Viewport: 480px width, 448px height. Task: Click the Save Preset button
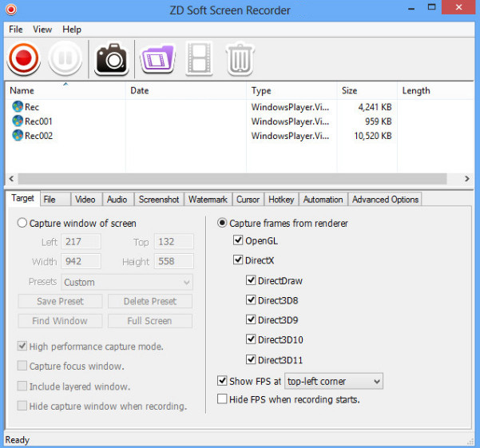click(x=60, y=301)
